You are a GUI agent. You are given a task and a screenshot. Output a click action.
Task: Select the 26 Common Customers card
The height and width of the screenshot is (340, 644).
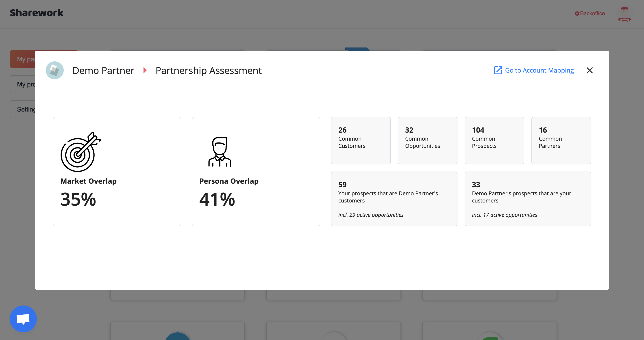pyautogui.click(x=361, y=140)
